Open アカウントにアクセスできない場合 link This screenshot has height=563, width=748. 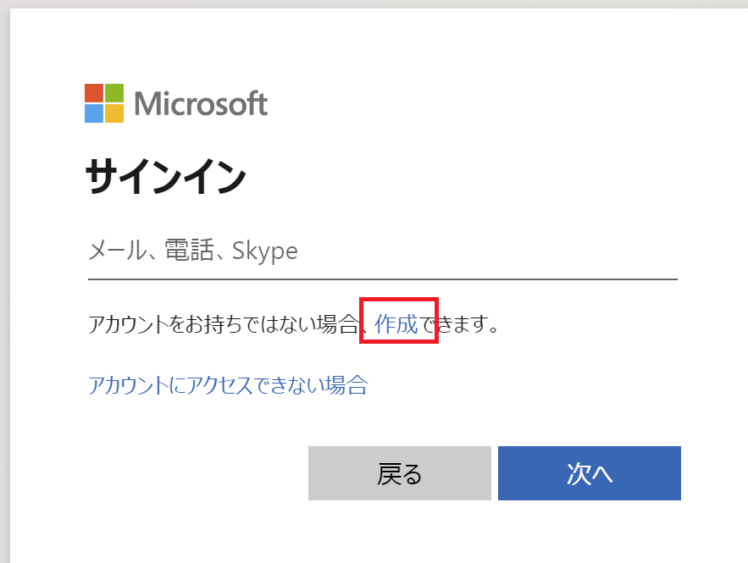point(228,385)
